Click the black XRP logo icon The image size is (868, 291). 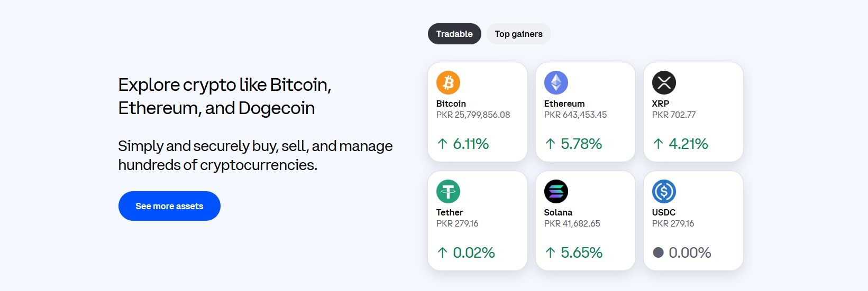[664, 83]
